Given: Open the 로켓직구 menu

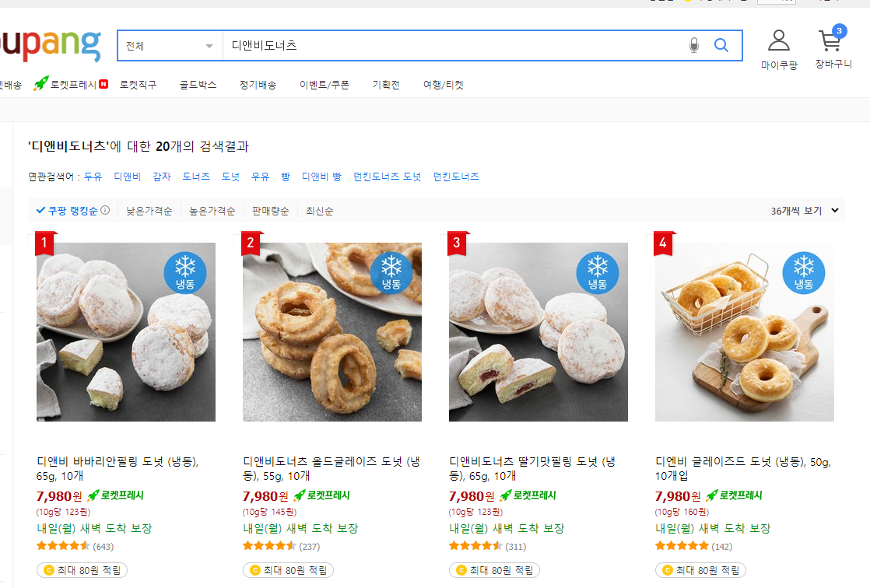Looking at the screenshot, I should coord(139,84).
